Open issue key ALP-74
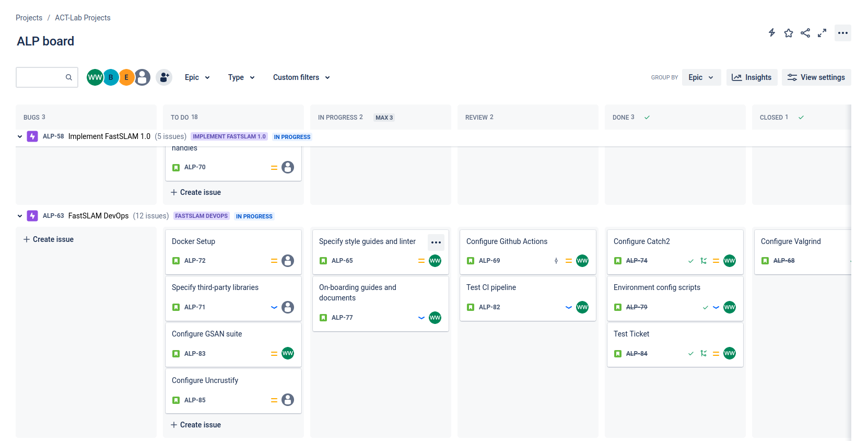This screenshot has height=441, width=868. click(637, 261)
